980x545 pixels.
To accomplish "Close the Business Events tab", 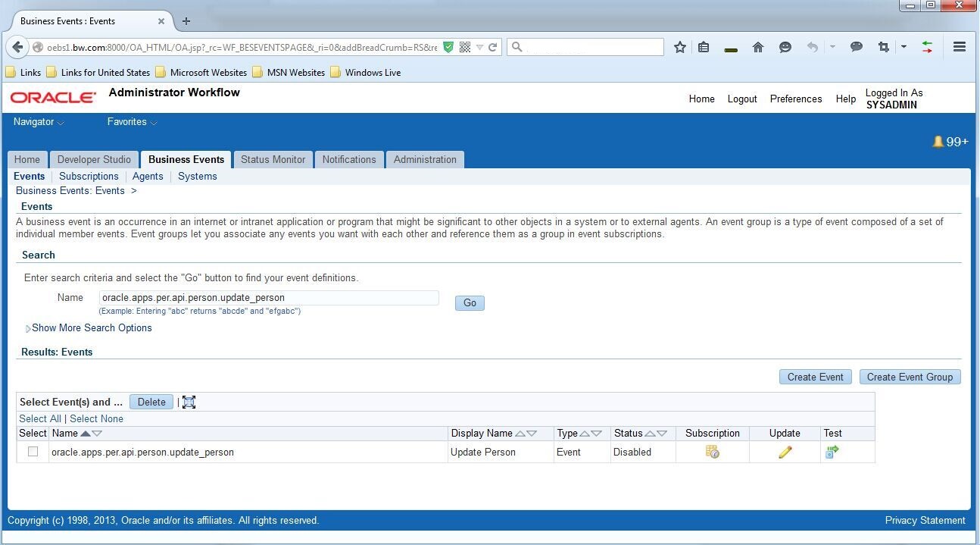I will pyautogui.click(x=161, y=21).
